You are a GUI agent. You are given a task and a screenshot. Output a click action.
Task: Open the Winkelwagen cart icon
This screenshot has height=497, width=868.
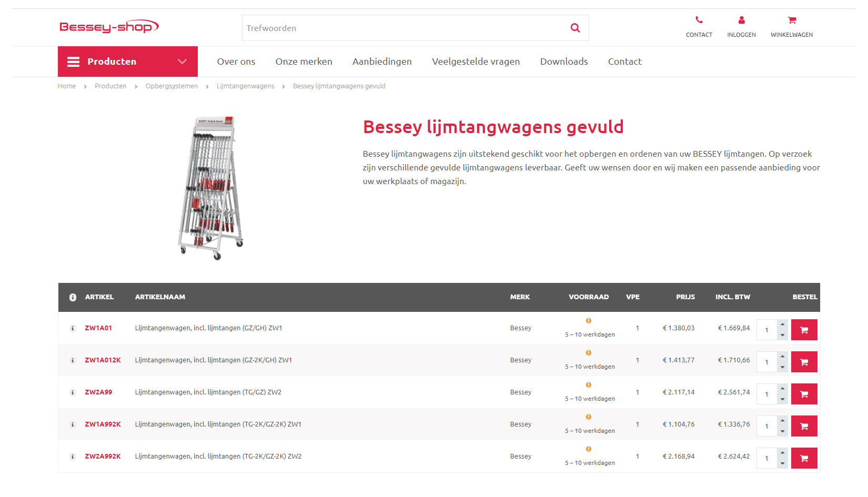coord(791,19)
